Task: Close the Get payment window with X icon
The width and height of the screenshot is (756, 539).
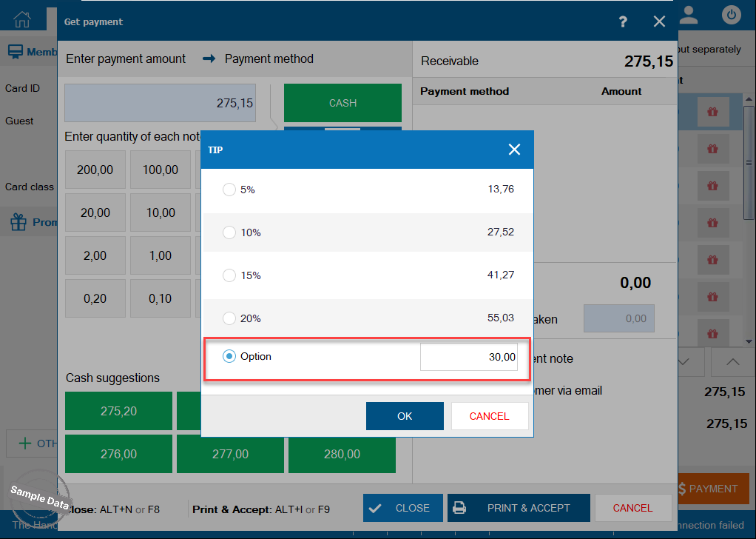Action: pyautogui.click(x=659, y=21)
